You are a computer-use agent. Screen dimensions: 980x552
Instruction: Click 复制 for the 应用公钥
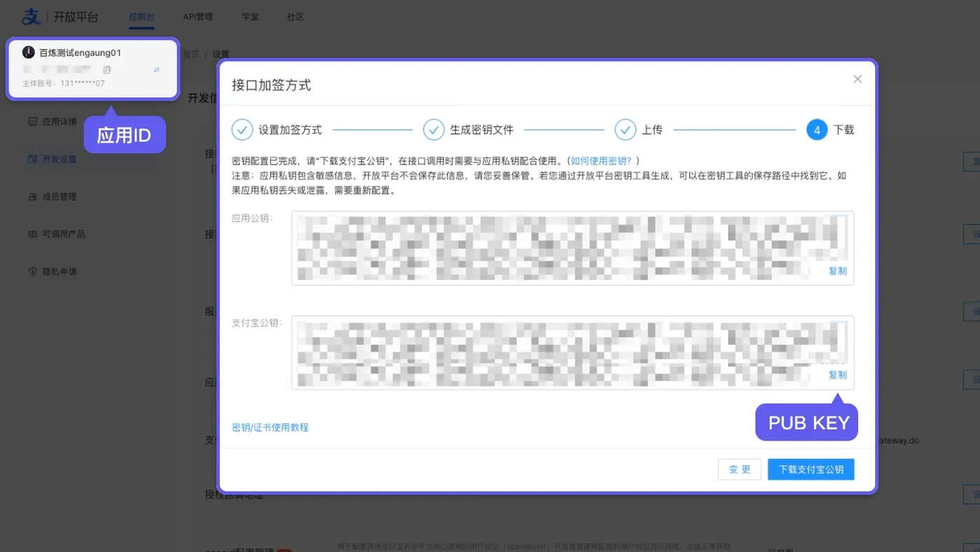point(838,271)
